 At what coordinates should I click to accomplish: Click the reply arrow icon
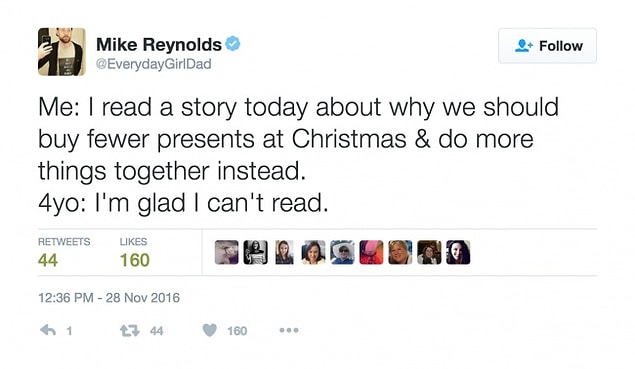coord(48,330)
